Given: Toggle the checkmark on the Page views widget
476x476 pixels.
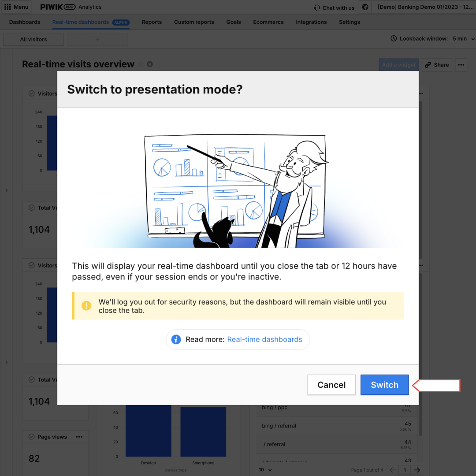Looking at the screenshot, I should click(x=31, y=437).
